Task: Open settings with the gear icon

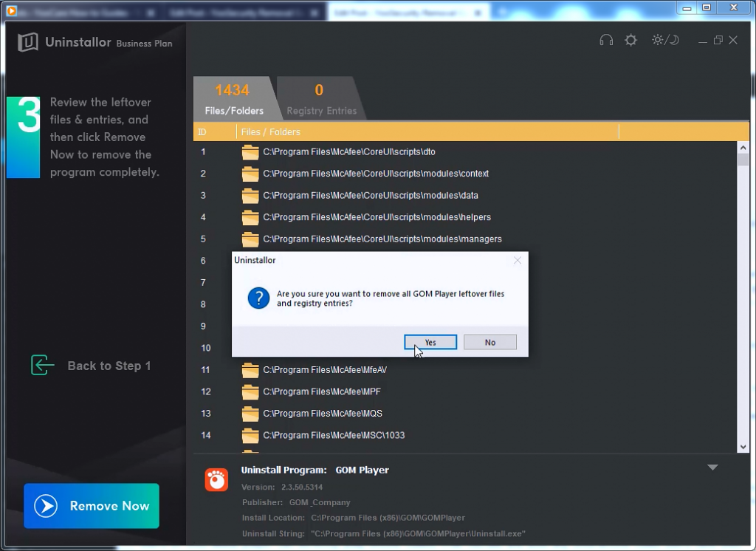Action: (x=630, y=40)
